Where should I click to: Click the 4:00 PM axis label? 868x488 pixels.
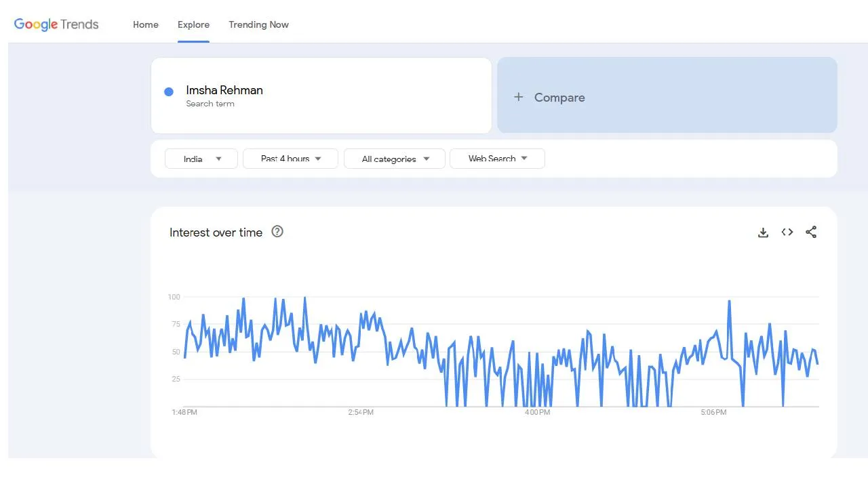pyautogui.click(x=537, y=412)
